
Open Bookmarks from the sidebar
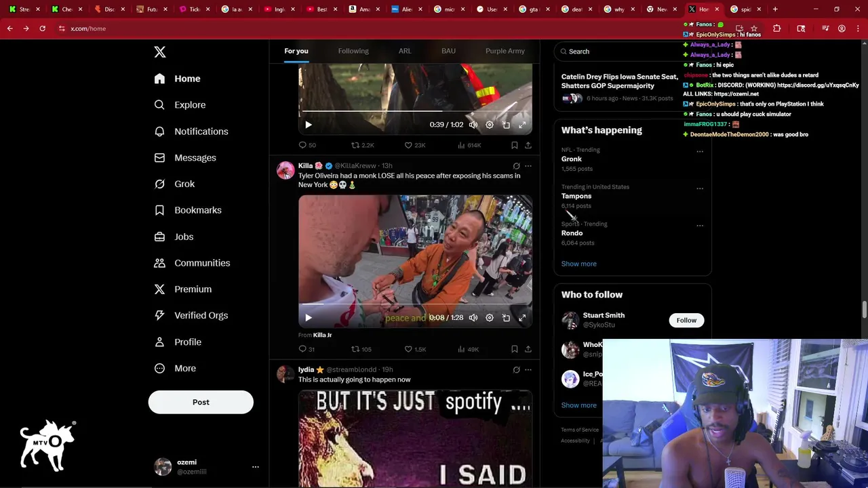click(x=188, y=210)
